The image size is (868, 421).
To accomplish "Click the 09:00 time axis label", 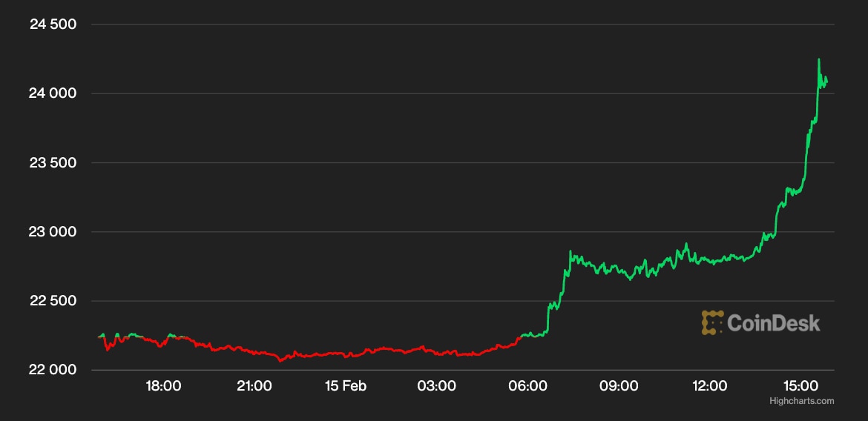I will (619, 386).
